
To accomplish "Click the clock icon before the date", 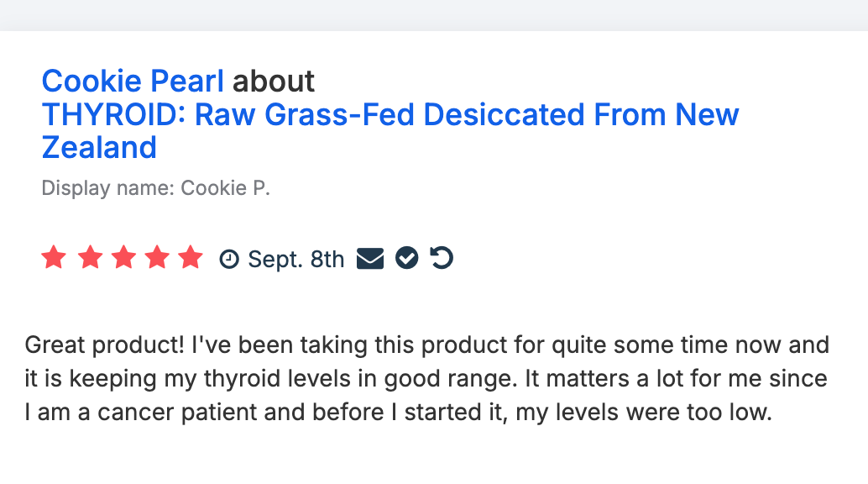I will coord(228,260).
